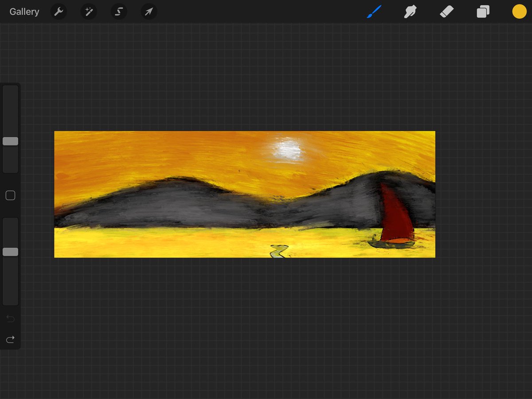Switch to the Smudge tool
The width and height of the screenshot is (532, 399).
point(410,12)
